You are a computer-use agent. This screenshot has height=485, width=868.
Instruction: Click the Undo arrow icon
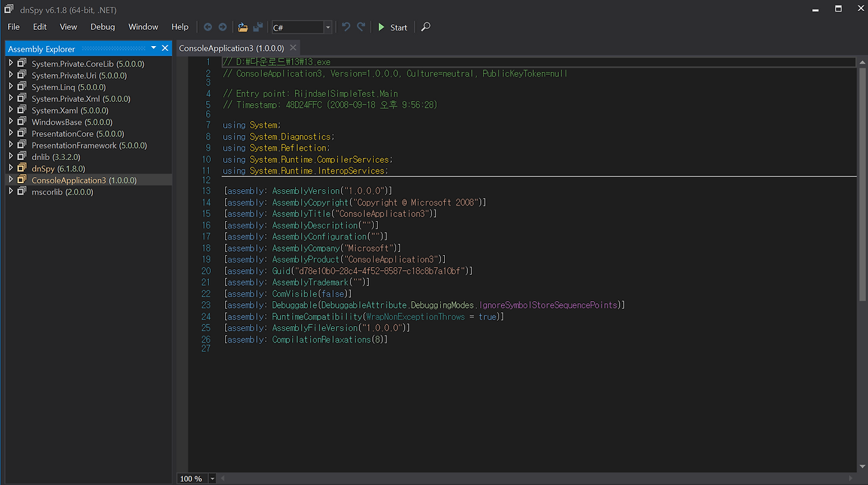tap(346, 27)
